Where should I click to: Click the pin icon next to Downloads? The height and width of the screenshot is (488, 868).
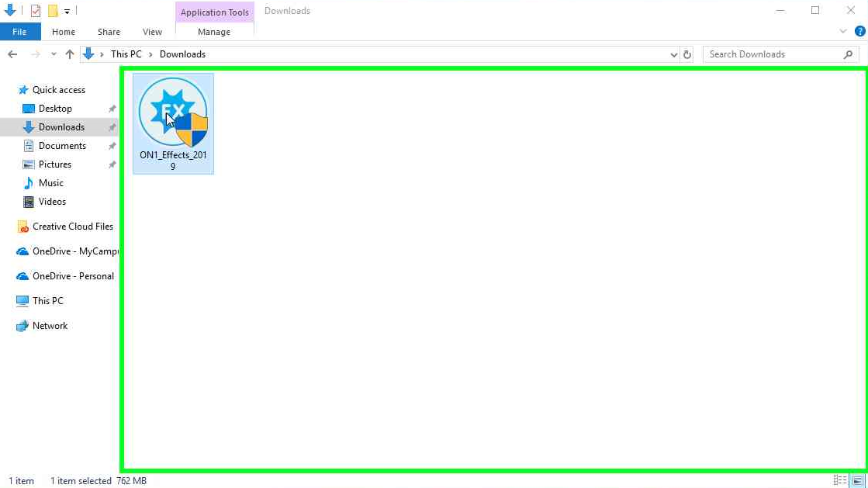112,127
